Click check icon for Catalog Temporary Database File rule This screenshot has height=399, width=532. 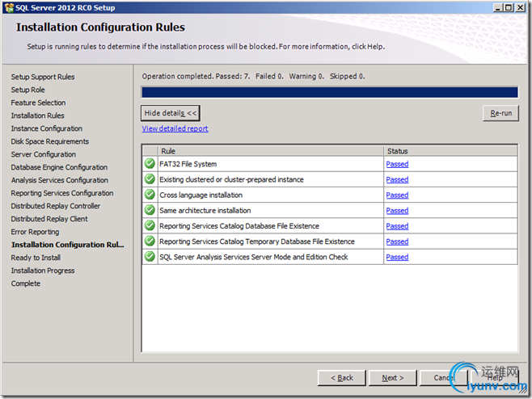tap(150, 241)
